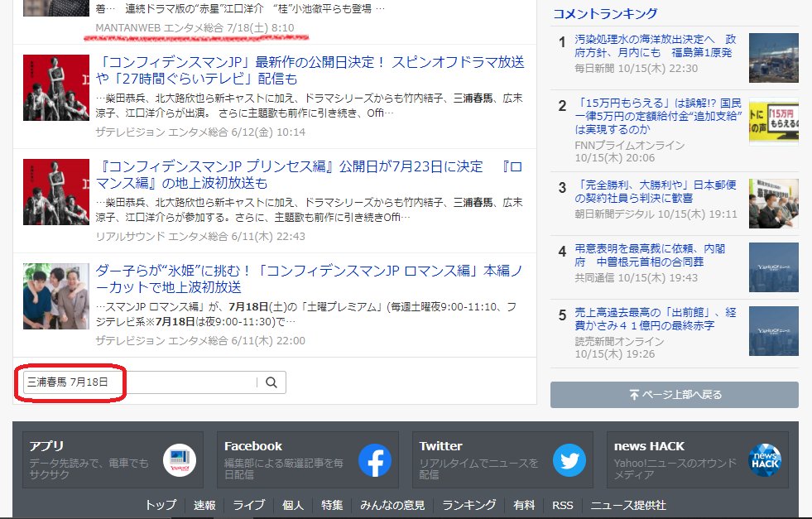This screenshot has height=519, width=812.
Task: Open the news HACK logo icon
Action: point(764,460)
